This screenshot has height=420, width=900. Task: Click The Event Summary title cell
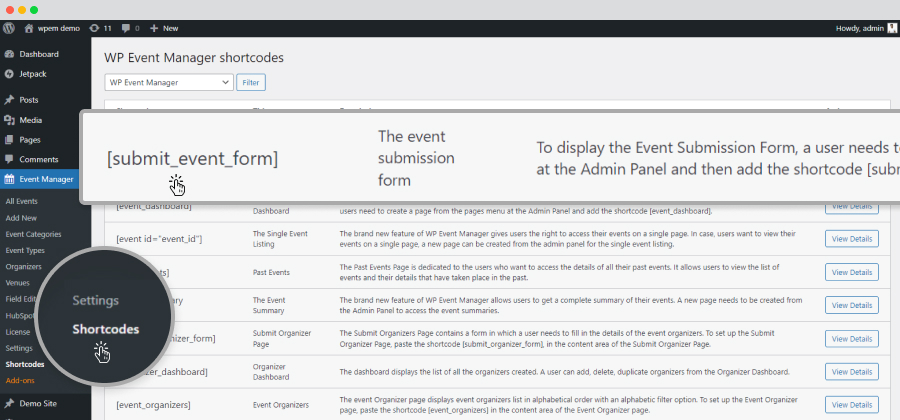point(270,305)
